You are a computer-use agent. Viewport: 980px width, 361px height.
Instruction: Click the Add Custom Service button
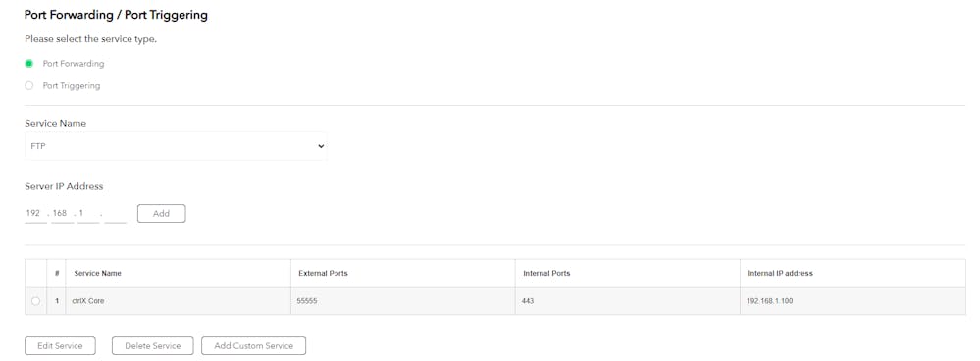(x=253, y=346)
